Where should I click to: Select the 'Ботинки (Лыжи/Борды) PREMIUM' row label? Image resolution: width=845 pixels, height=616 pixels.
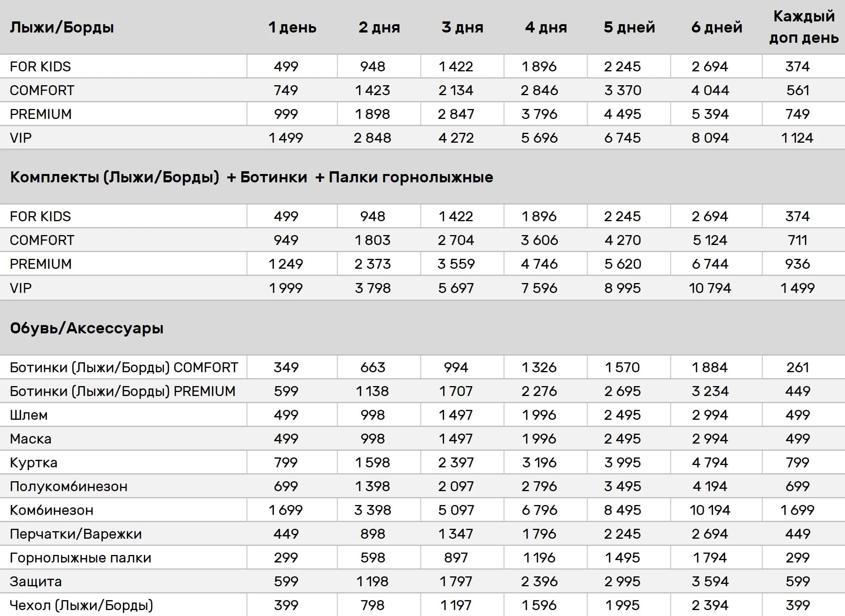pos(123,391)
